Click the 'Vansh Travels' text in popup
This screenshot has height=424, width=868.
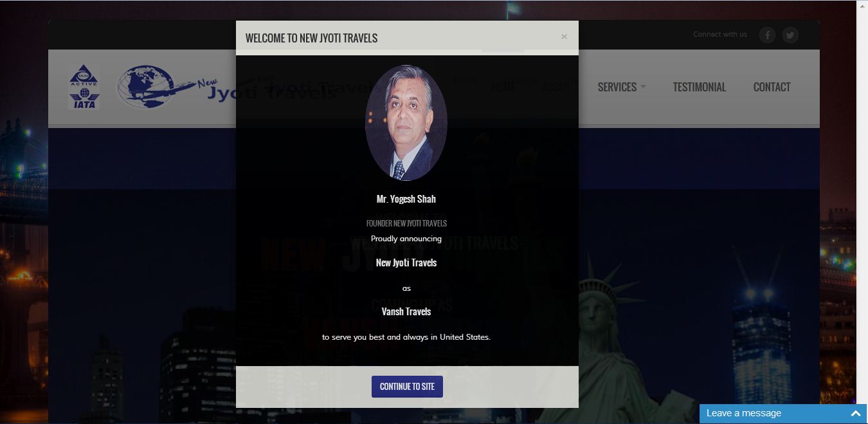[406, 311]
